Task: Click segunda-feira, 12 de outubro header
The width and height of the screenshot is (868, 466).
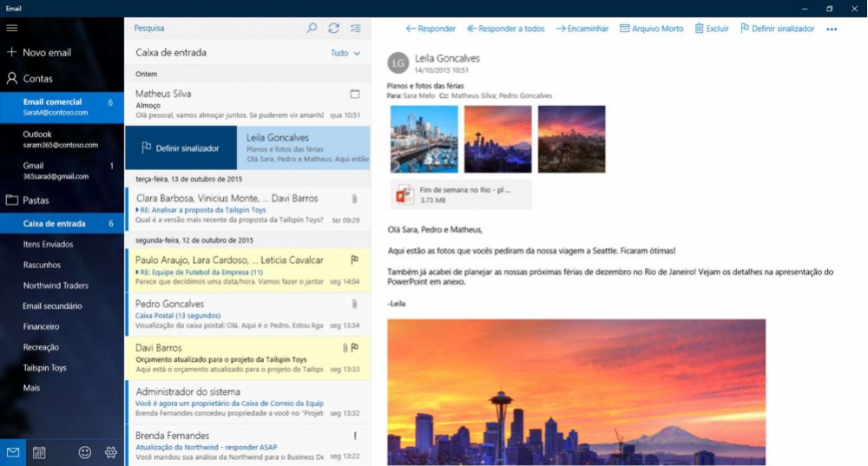Action: coord(248,240)
